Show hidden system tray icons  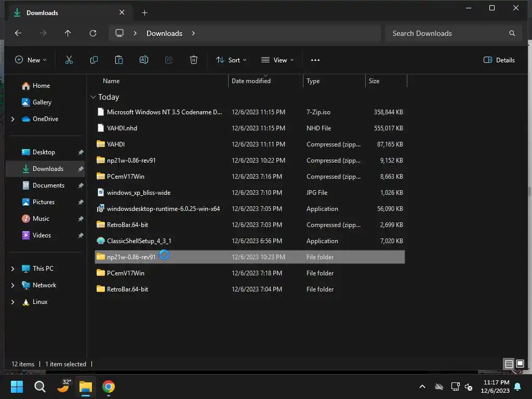[x=422, y=387]
